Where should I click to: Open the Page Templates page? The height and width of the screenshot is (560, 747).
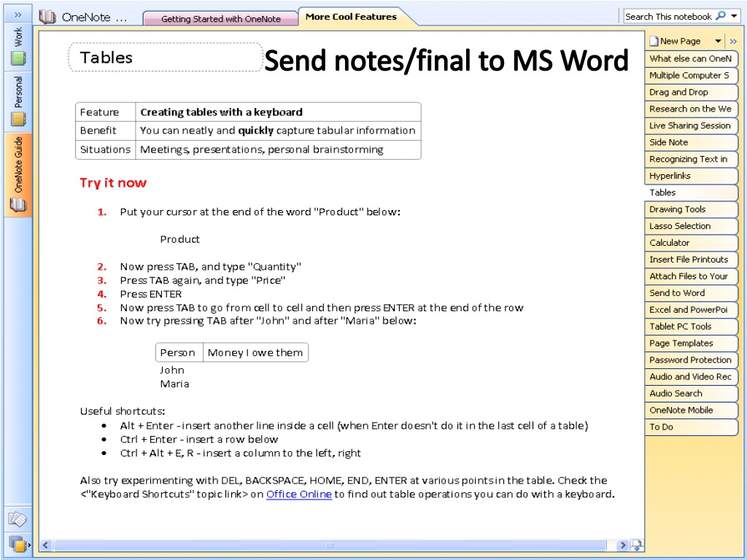tap(692, 343)
